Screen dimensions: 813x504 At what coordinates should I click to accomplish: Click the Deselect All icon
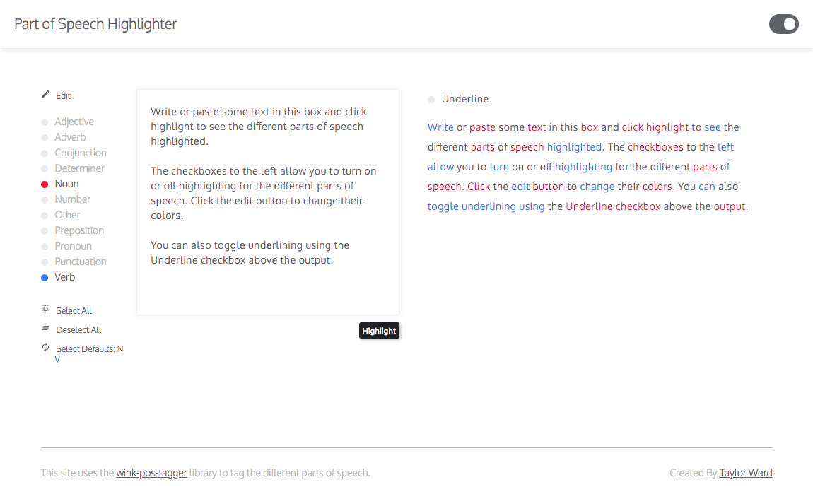tap(46, 329)
